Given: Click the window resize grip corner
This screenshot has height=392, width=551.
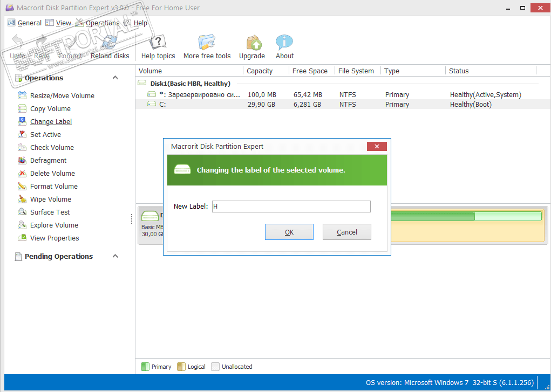Looking at the screenshot, I should (x=547, y=388).
